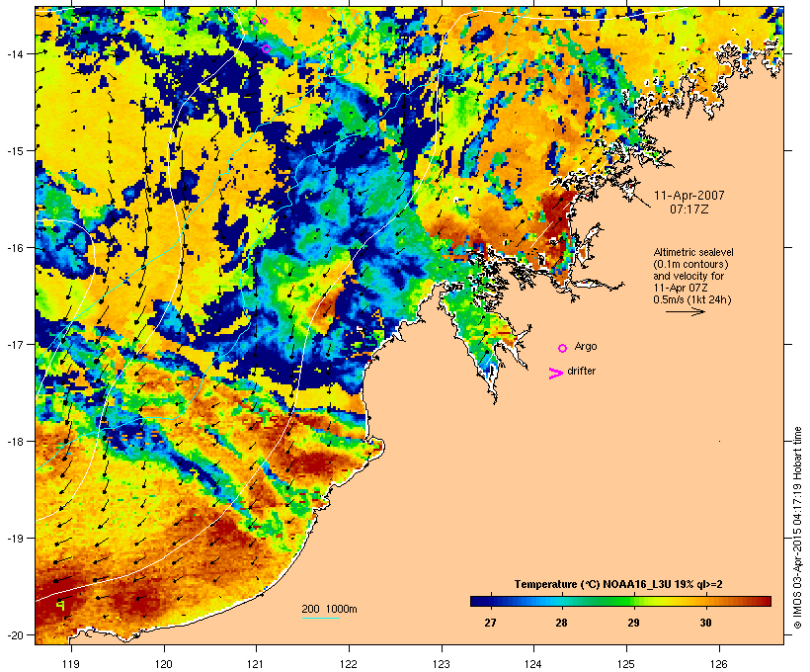Click the magenta Argo legend circle

click(x=562, y=349)
